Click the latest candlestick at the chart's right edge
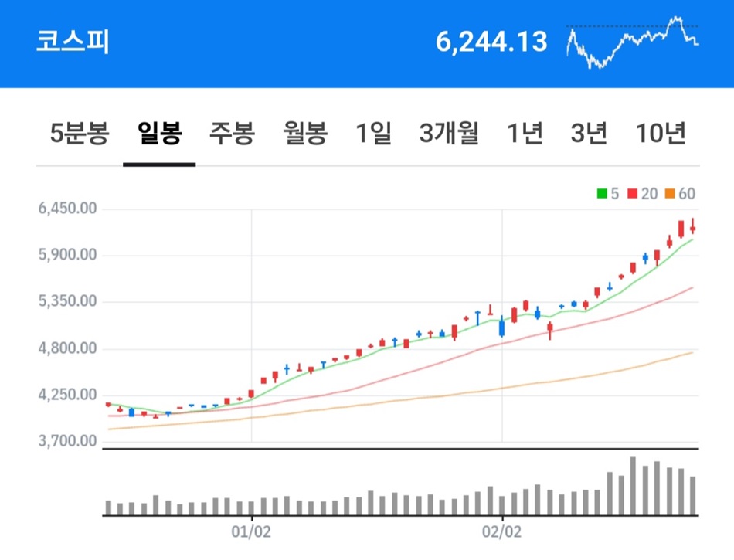This screenshot has height=560, width=734. 692,226
